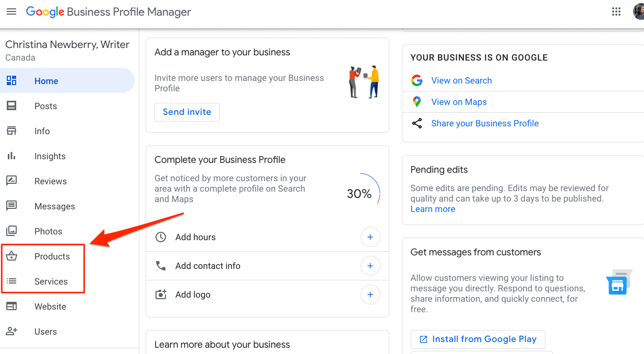Click Share your Business Profile link
644x354 pixels.
[485, 123]
